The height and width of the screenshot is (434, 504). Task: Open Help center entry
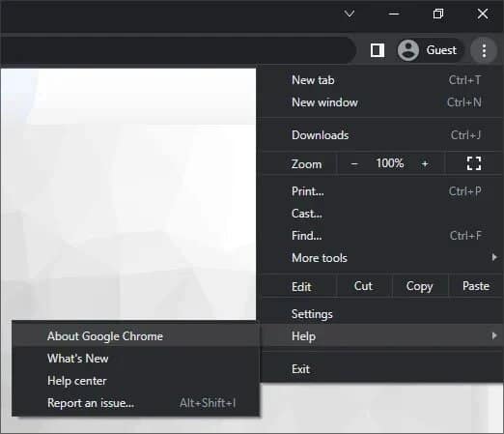coord(135,381)
